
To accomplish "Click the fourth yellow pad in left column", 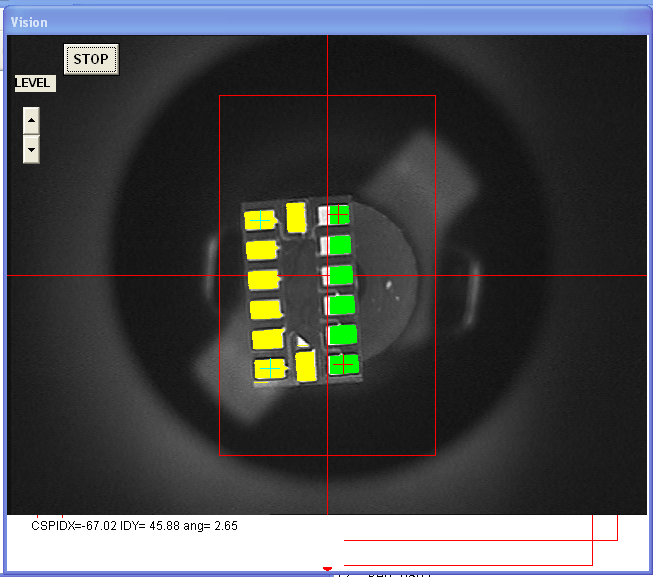I will [265, 310].
